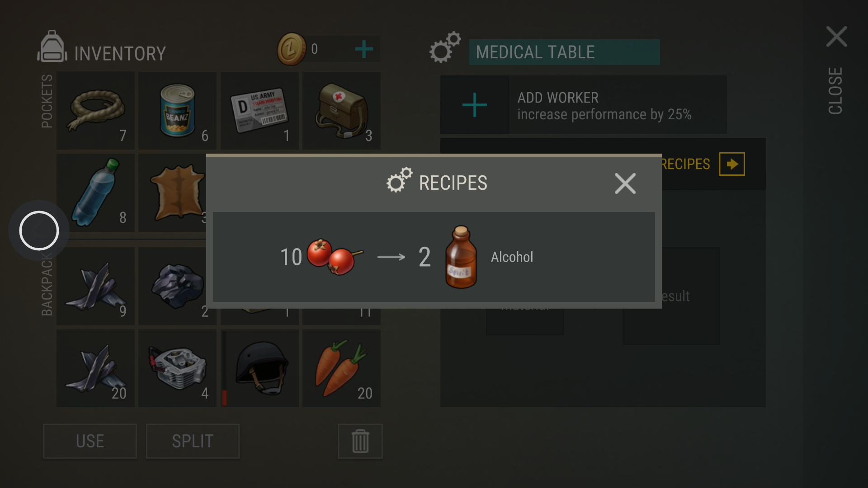The image size is (868, 488).
Task: Select the animal hide item
Action: (173, 192)
